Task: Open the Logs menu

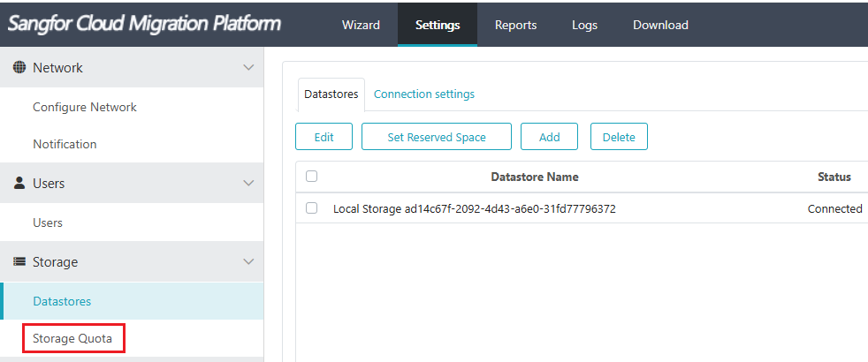Action: point(584,25)
